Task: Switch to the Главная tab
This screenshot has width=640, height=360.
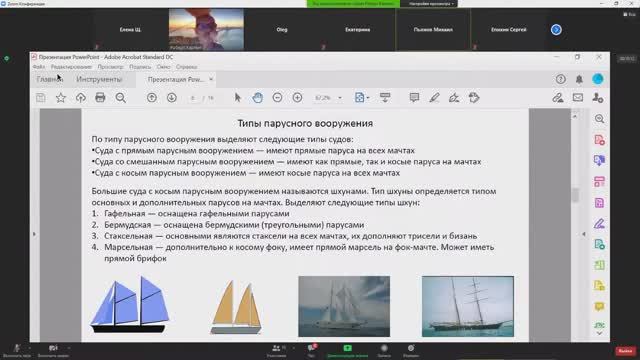Action: pos(50,79)
